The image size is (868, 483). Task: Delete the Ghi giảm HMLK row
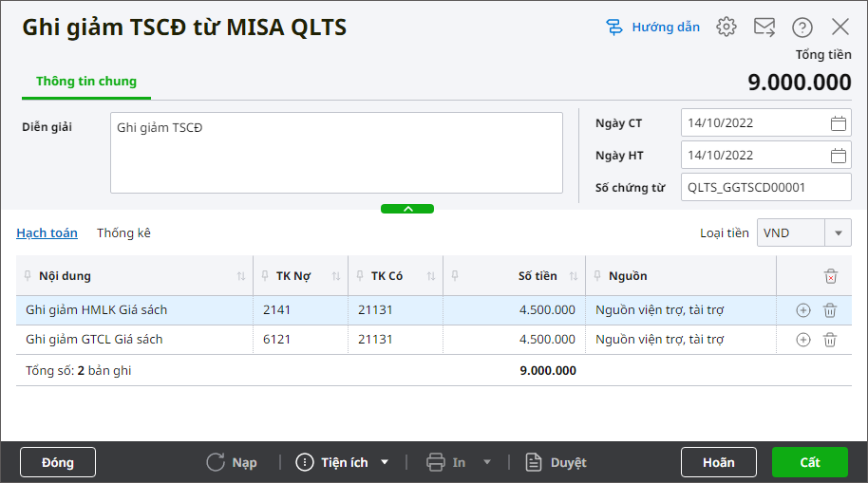click(x=830, y=310)
